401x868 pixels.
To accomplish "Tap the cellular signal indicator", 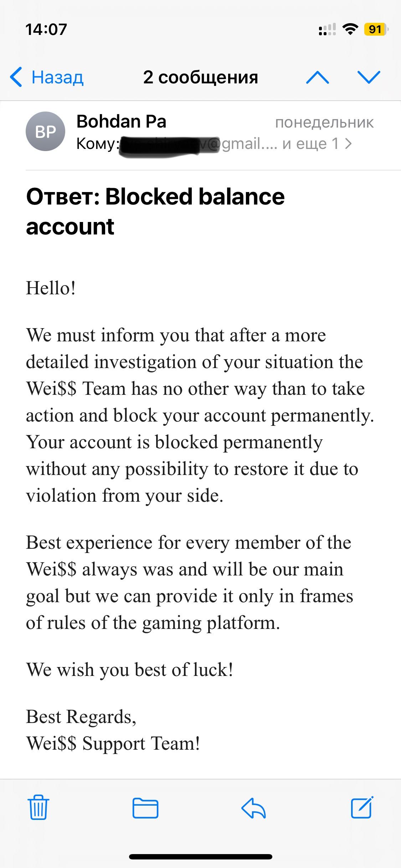I will (x=327, y=29).
